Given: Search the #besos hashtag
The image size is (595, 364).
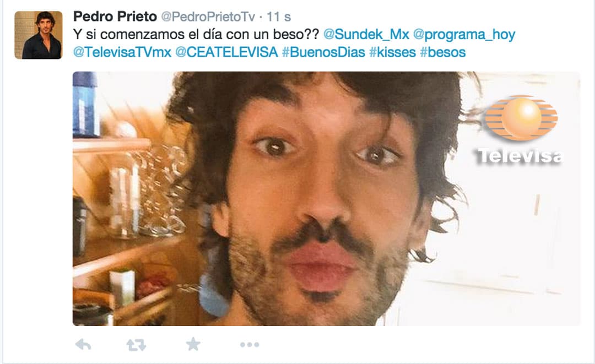Looking at the screenshot, I should tap(442, 52).
